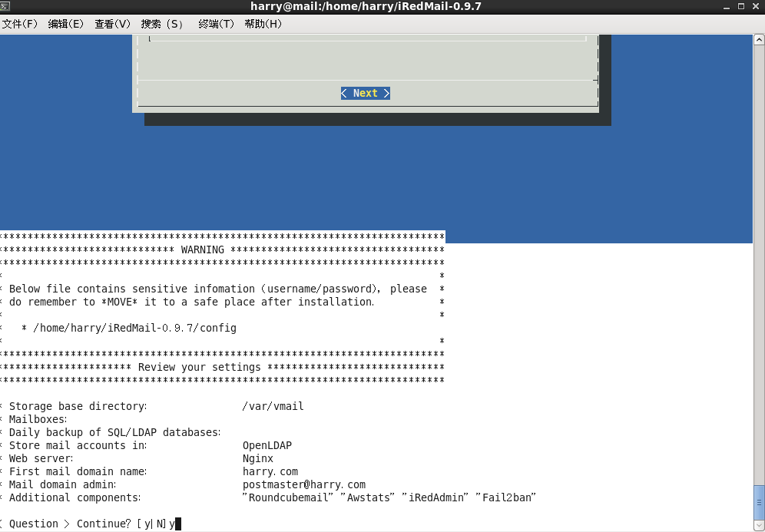Click the 'Additional components:' label
The image size is (765, 532).
click(x=75, y=498)
